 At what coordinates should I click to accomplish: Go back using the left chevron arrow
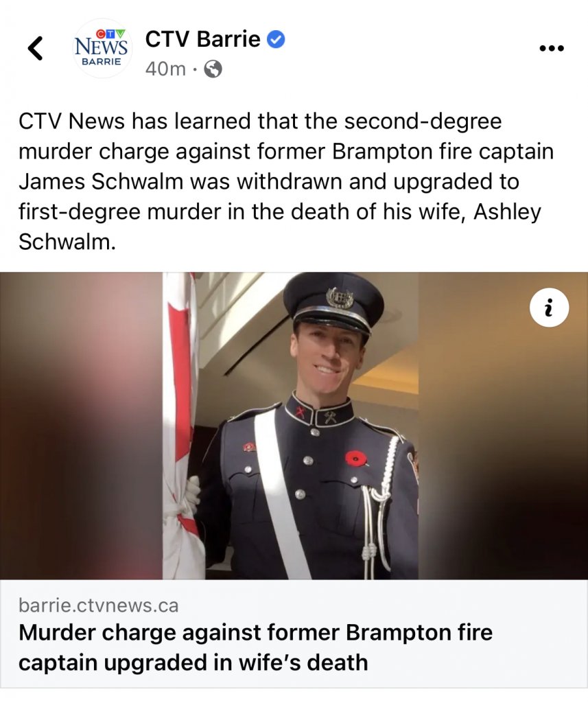36,48
